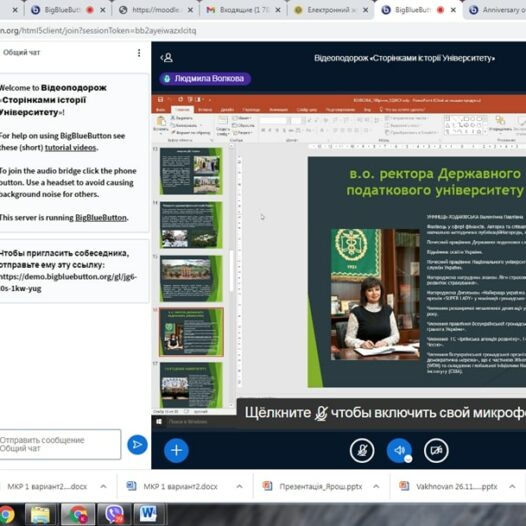This screenshot has width=526, height=526.
Task: Toggle the share webcam button
Action: pos(436,451)
